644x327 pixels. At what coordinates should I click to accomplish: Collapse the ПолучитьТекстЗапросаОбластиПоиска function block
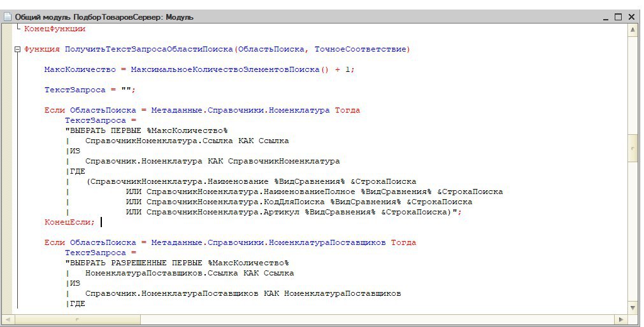(17, 50)
